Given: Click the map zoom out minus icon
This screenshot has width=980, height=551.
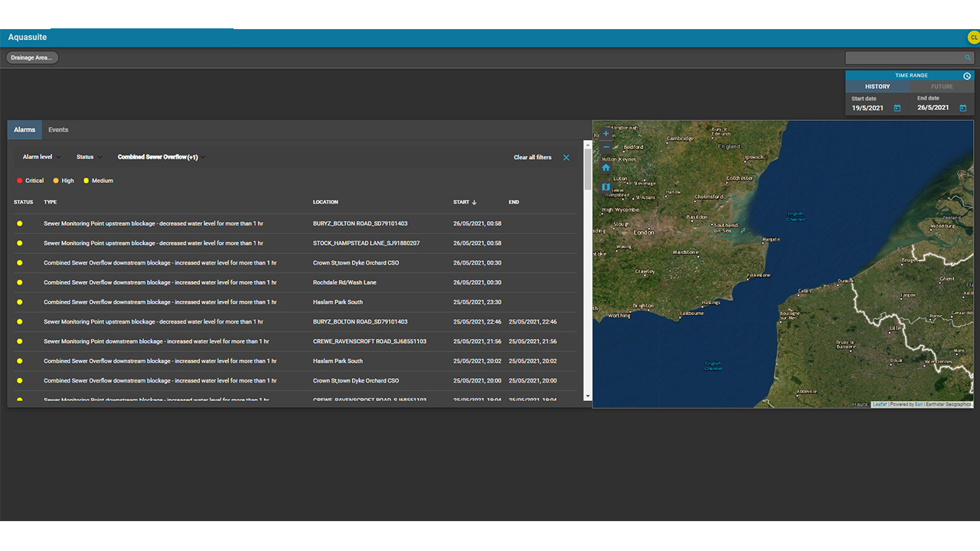Looking at the screenshot, I should pos(606,147).
